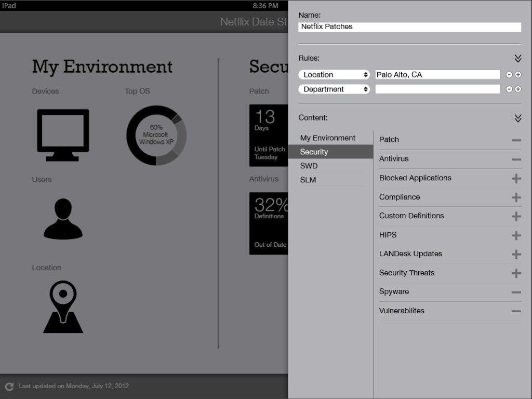Select the My Environment content category
Image resolution: width=532 pixels, height=399 pixels.
pos(328,138)
